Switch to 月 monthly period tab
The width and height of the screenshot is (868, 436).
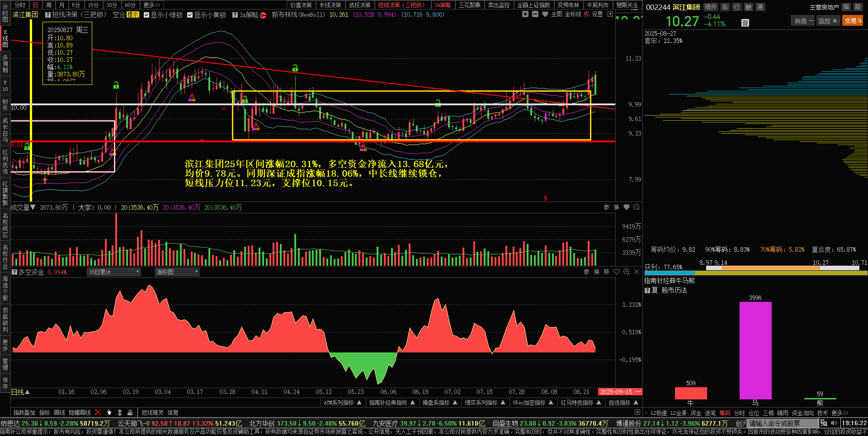(x=62, y=5)
